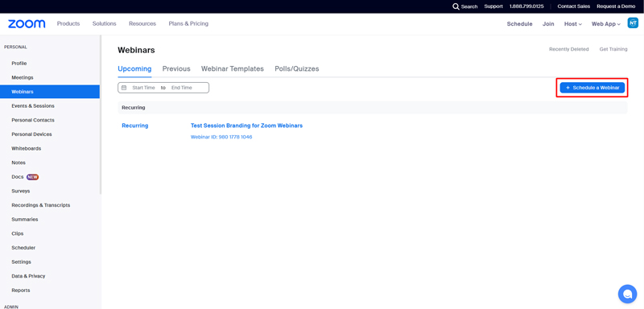
Task: Switch to Webinar Templates tab
Action: [x=233, y=69]
